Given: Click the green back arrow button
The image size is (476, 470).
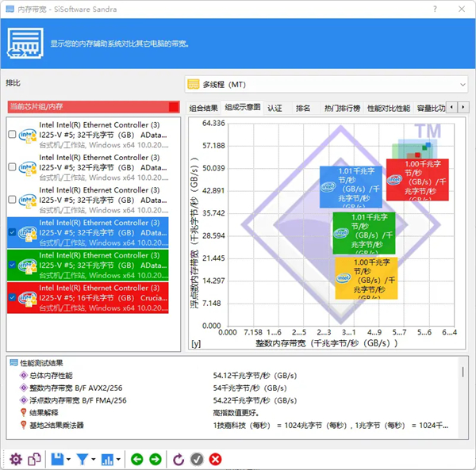Looking at the screenshot, I should [x=137, y=460].
